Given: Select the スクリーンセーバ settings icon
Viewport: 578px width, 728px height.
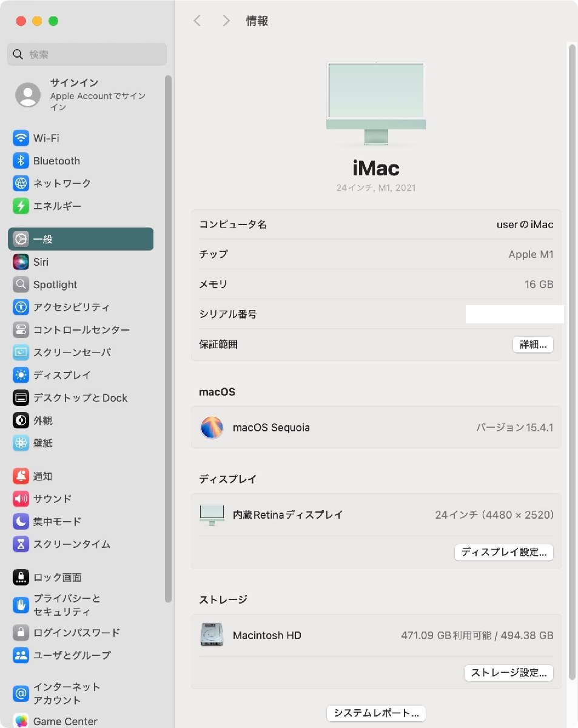Looking at the screenshot, I should 21,352.
